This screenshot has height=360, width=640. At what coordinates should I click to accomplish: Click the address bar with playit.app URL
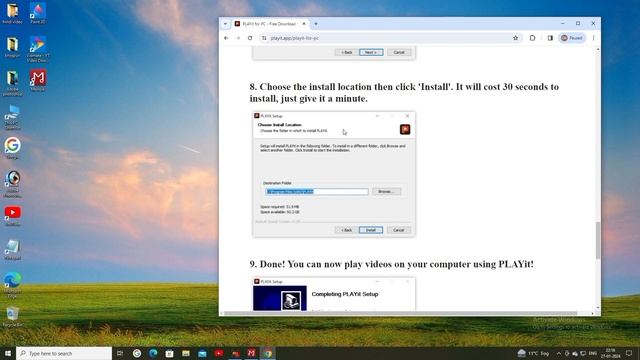pos(390,38)
